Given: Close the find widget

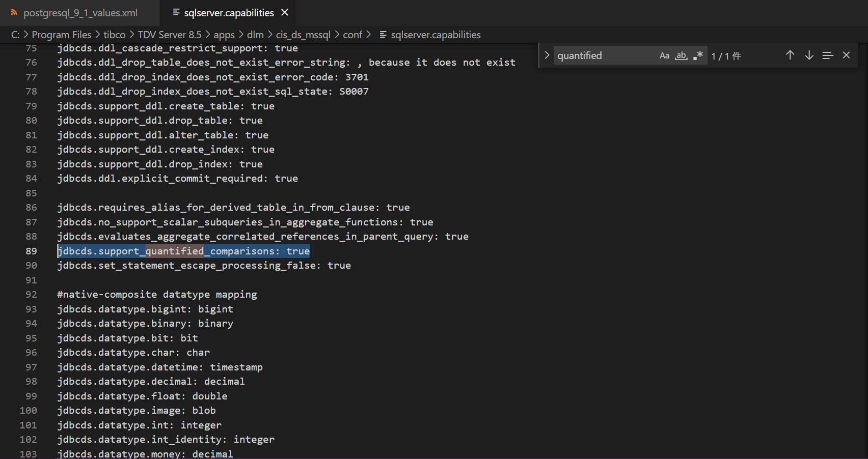Looking at the screenshot, I should (x=846, y=55).
